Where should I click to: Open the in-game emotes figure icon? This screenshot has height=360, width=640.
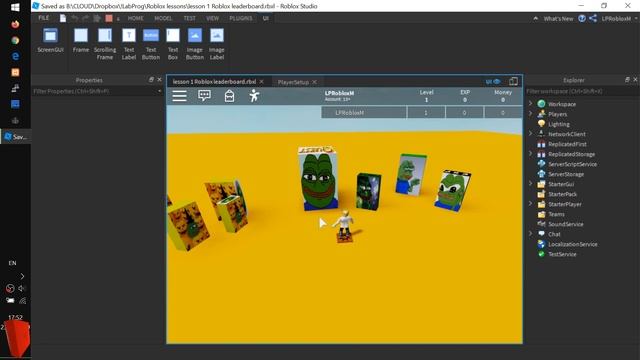coord(254,96)
